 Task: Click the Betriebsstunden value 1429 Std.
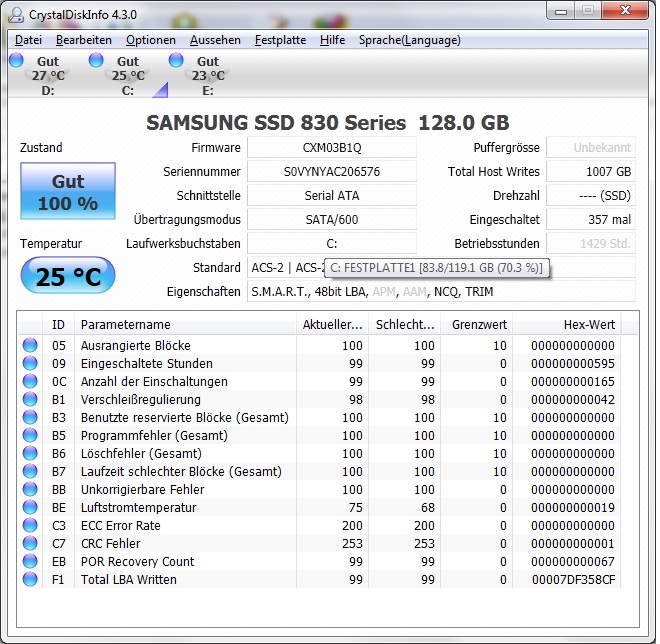[591, 244]
